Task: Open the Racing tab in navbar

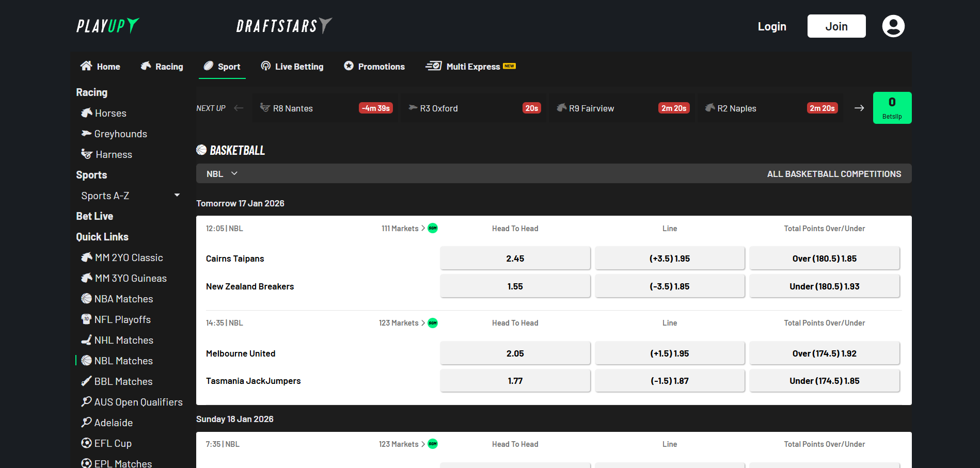Action: coord(162,67)
